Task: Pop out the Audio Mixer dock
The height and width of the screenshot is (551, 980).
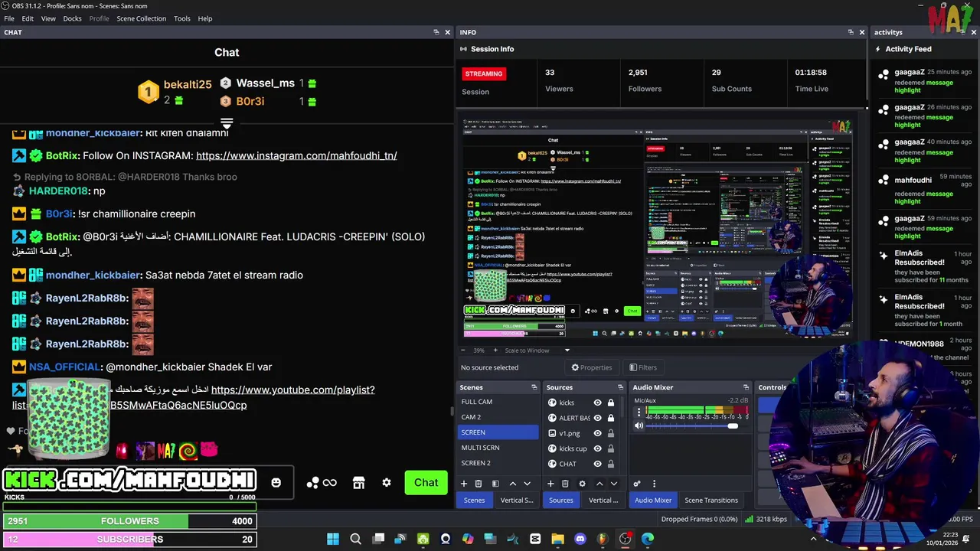Action: 746,387
